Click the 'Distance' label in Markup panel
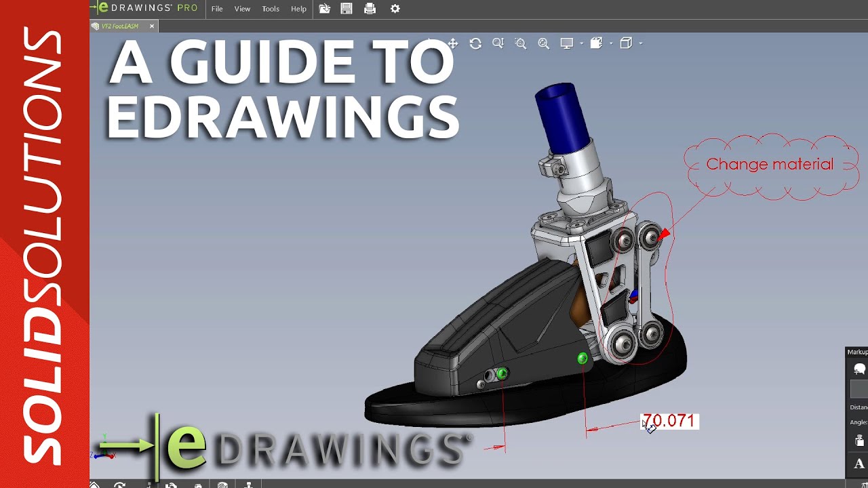The width and height of the screenshot is (868, 488). pyautogui.click(x=859, y=407)
